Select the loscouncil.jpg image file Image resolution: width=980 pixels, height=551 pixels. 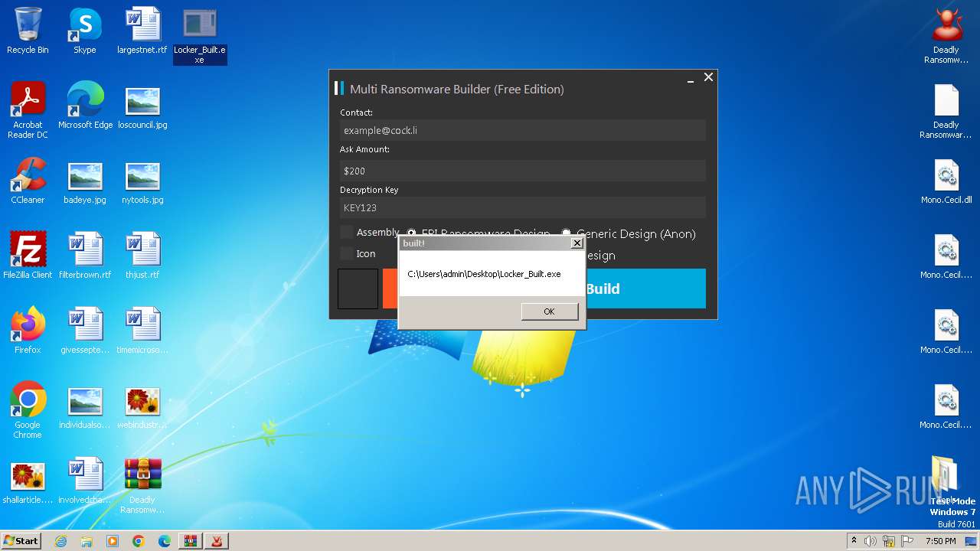(142, 107)
